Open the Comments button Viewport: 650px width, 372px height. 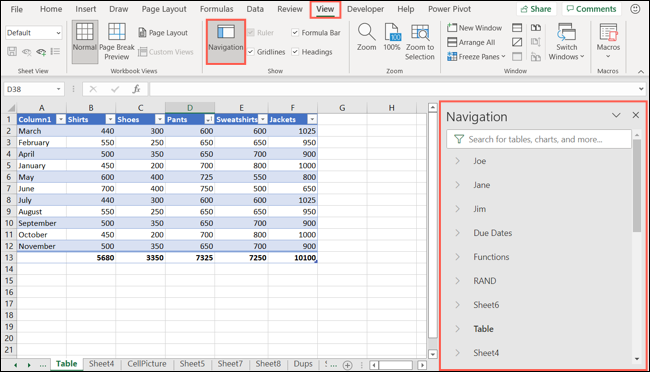pos(591,9)
